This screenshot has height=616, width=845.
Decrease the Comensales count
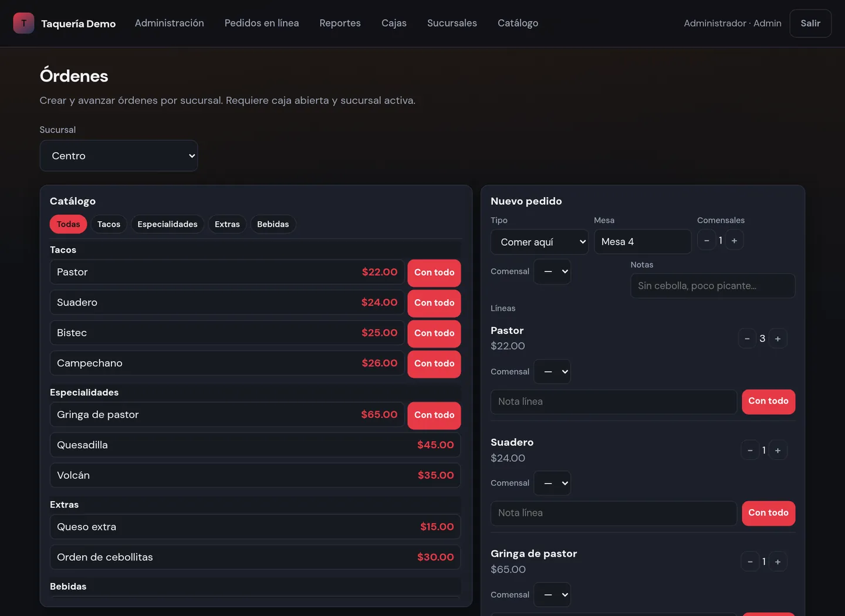click(x=707, y=241)
